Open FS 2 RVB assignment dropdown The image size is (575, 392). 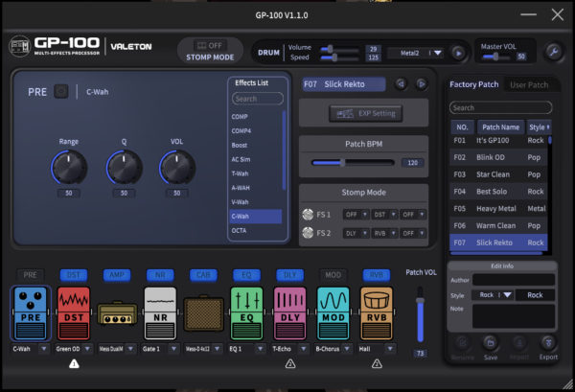384,233
